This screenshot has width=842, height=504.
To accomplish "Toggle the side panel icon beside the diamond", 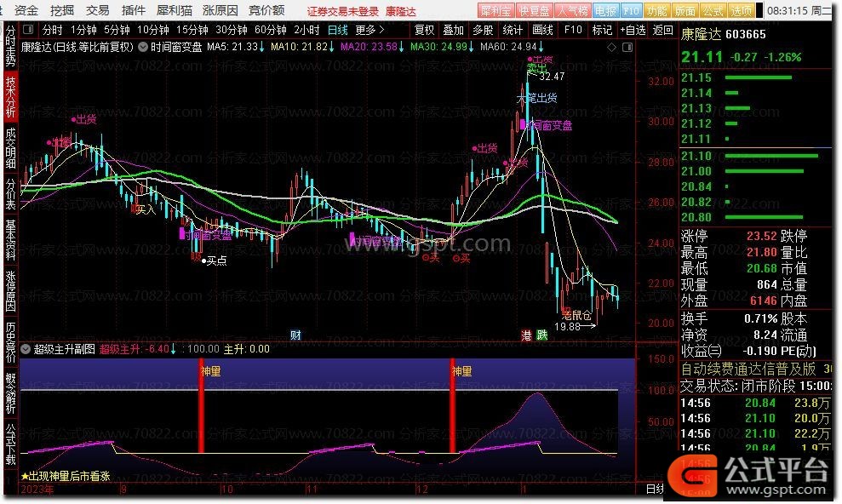I will point(627,47).
